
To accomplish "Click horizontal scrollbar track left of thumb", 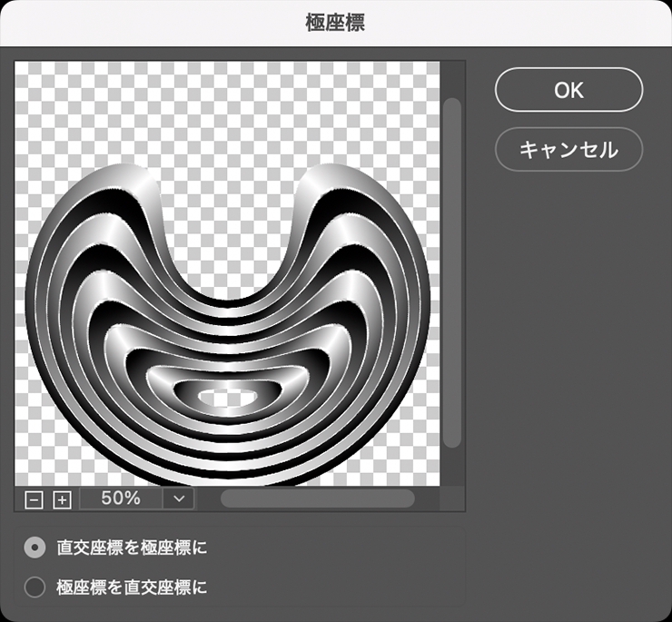I will [x=208, y=499].
